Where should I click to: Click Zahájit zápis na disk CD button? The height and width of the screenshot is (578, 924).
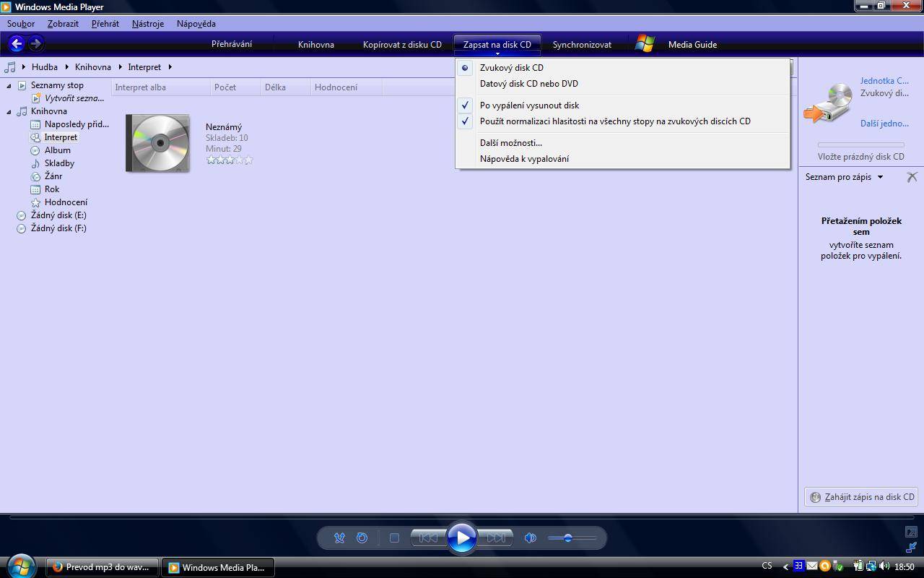[x=862, y=497]
